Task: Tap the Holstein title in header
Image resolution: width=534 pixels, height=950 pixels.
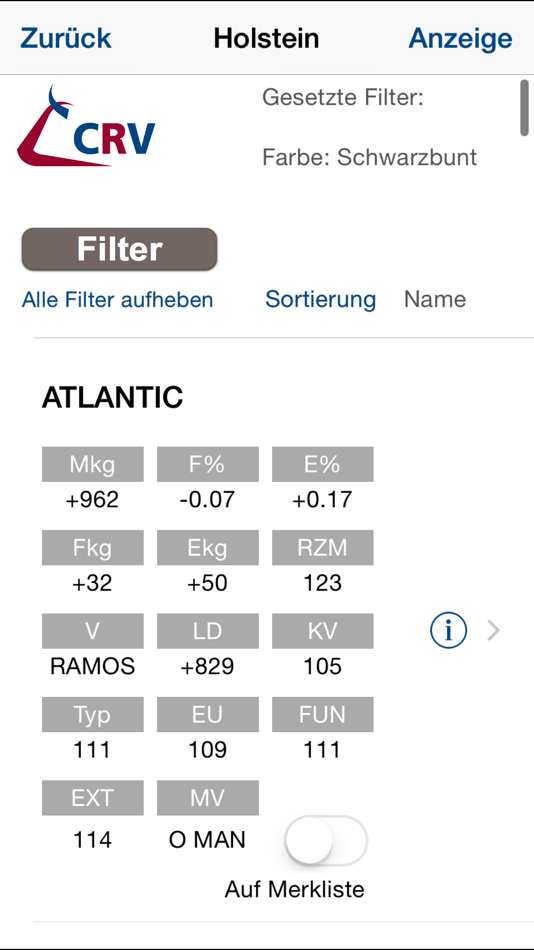Action: pyautogui.click(x=266, y=38)
